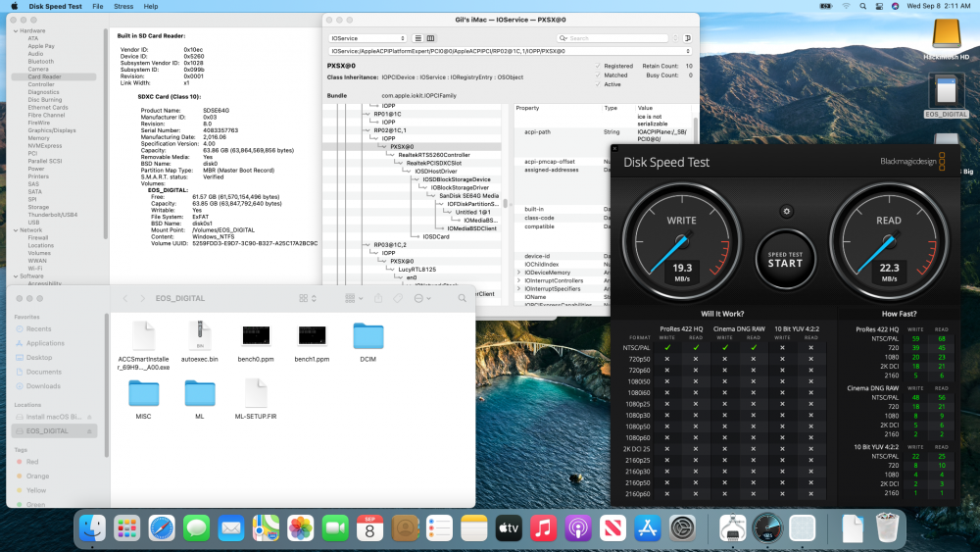Open the IOService plane dropdown
Viewport: 980px width, 552px height.
click(x=367, y=38)
